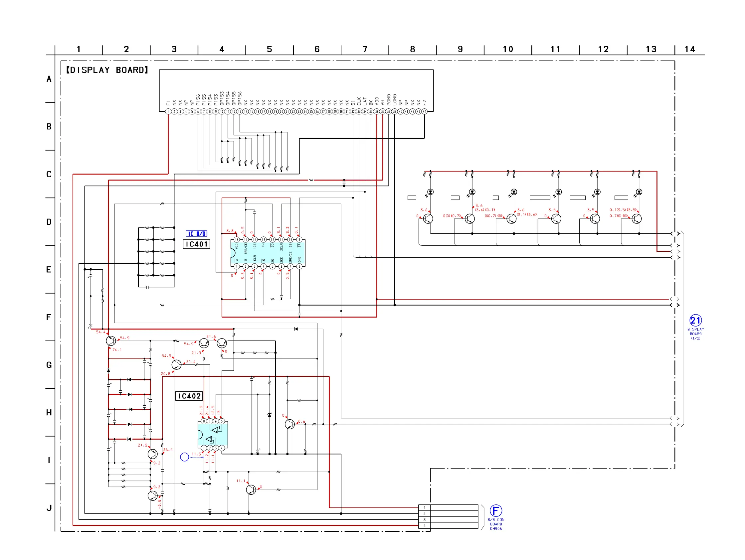Click column header 7 on the top ruler
Image resolution: width=745 pixels, height=560 pixels.
coord(365,49)
